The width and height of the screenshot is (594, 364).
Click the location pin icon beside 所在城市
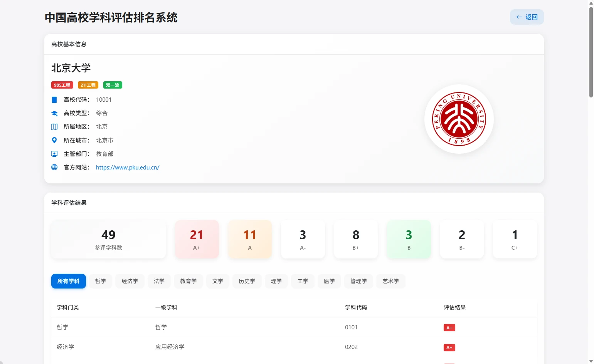point(54,140)
